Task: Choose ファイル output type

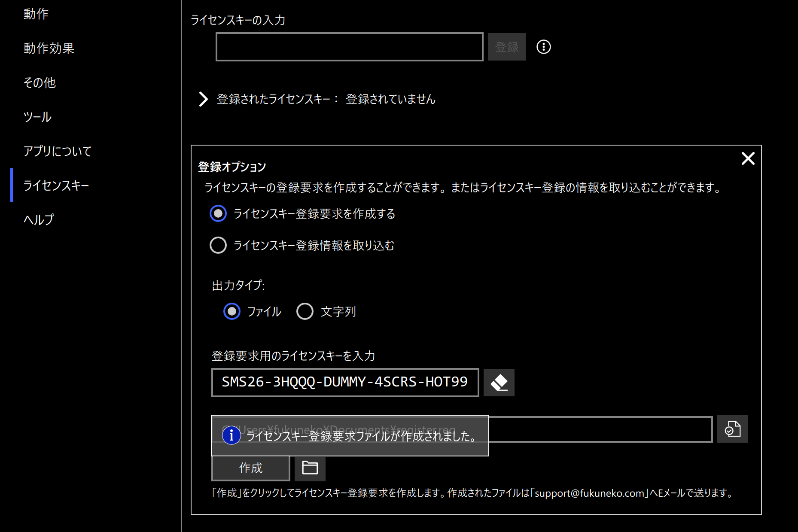Action: (x=232, y=311)
